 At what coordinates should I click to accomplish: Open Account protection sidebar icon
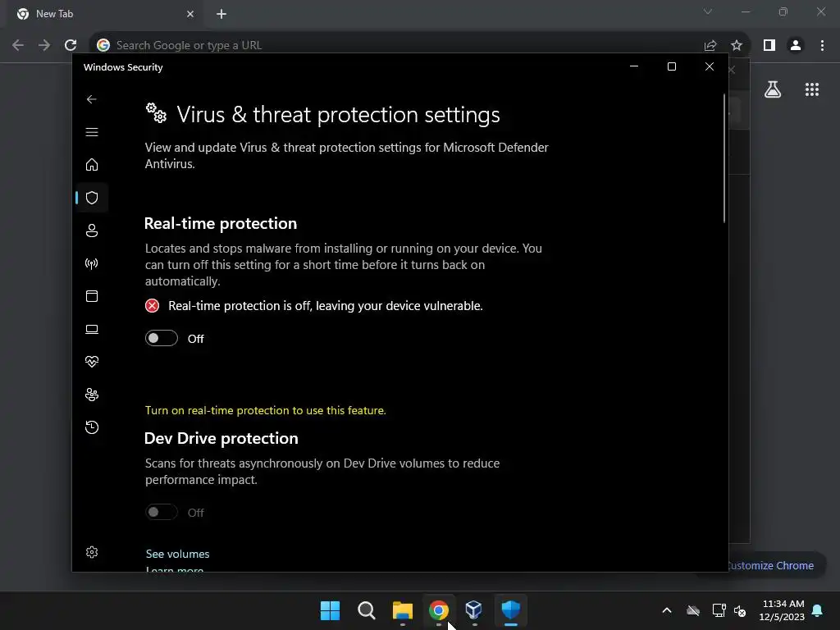tap(92, 231)
